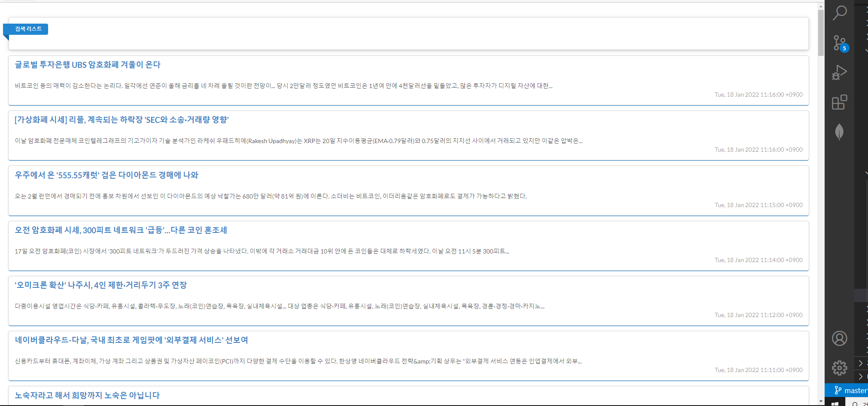The width and height of the screenshot is (868, 406).
Task: Open article 우주에서 온 '555.55캐럿' 검은 다이아몬드
Action: tap(107, 175)
